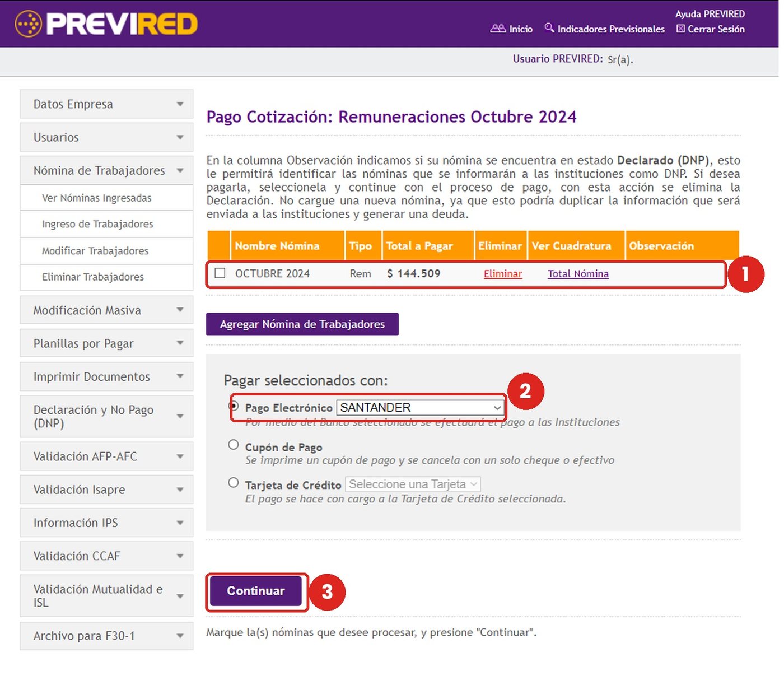Viewport: 784px width, 685px height.
Task: Click Cerrar Sesión to log out
Action: [x=716, y=29]
